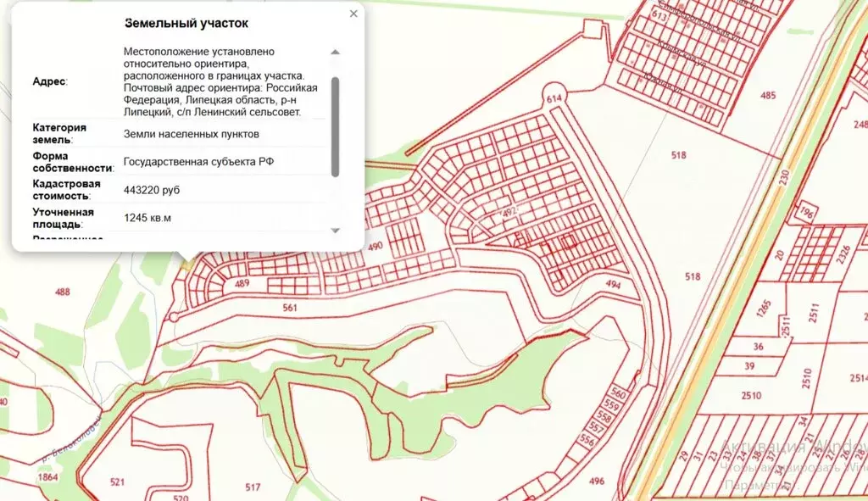
Task: Select parcel labeled 496
Action: (x=596, y=481)
